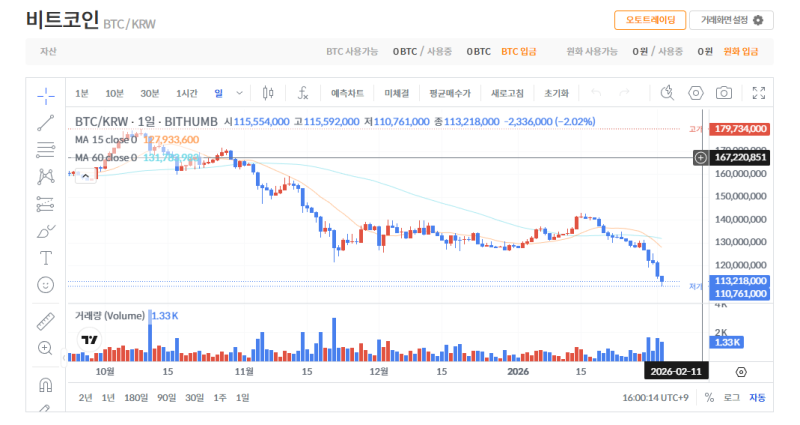
Task: Click the 2026-02-11 date label on the time axis
Action: (x=676, y=371)
